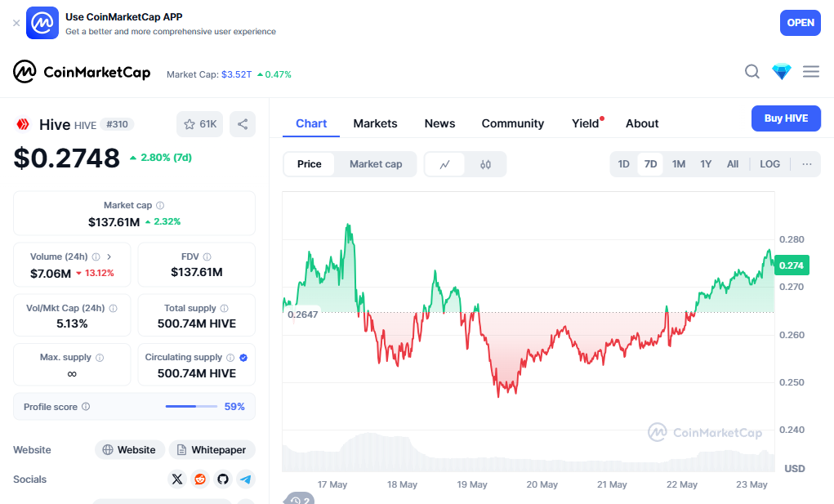This screenshot has width=834, height=504.
Task: Switch chart to Market cap view
Action: tap(376, 164)
